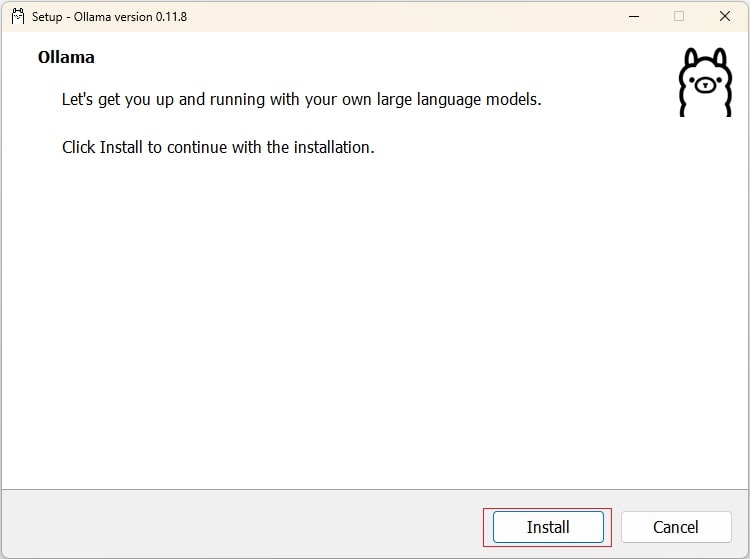
Task: Click the separator line above the footer buttons
Action: pos(375,489)
